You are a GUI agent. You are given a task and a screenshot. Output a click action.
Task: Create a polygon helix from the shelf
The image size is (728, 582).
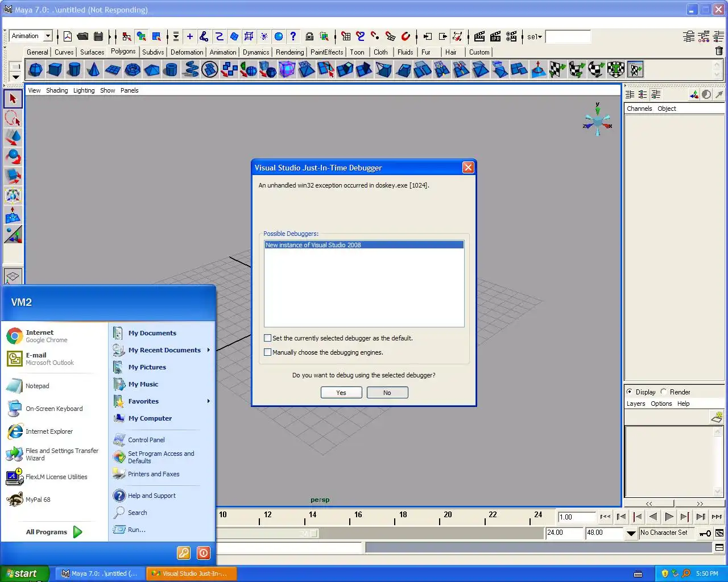coord(191,70)
